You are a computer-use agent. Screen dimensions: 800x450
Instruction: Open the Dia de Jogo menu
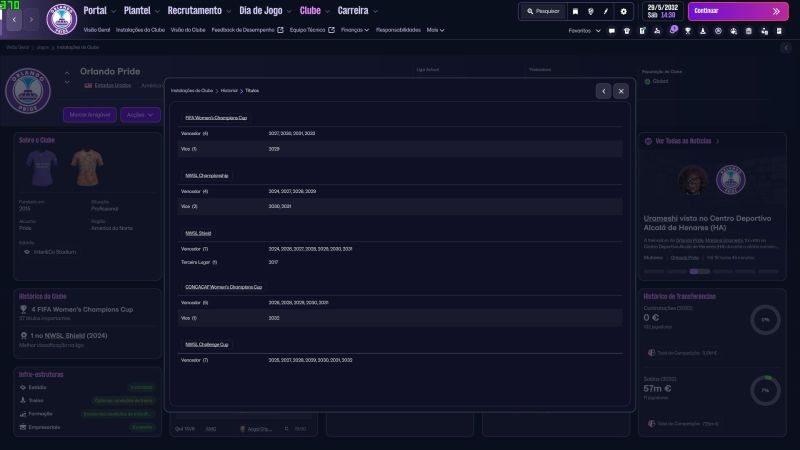[x=261, y=11]
